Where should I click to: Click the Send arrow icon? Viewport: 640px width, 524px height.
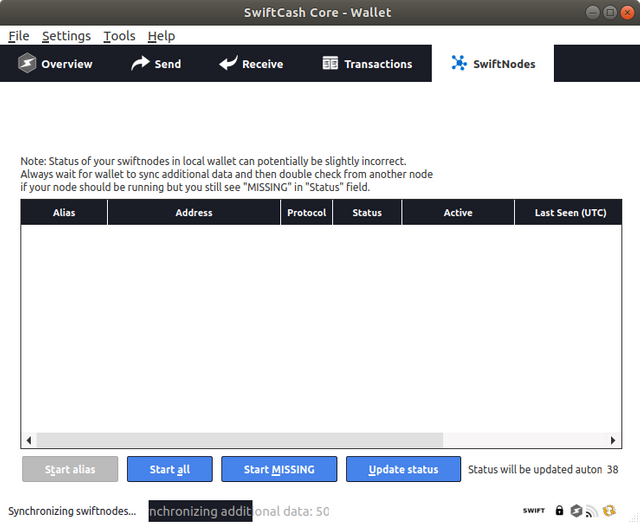coord(140,63)
